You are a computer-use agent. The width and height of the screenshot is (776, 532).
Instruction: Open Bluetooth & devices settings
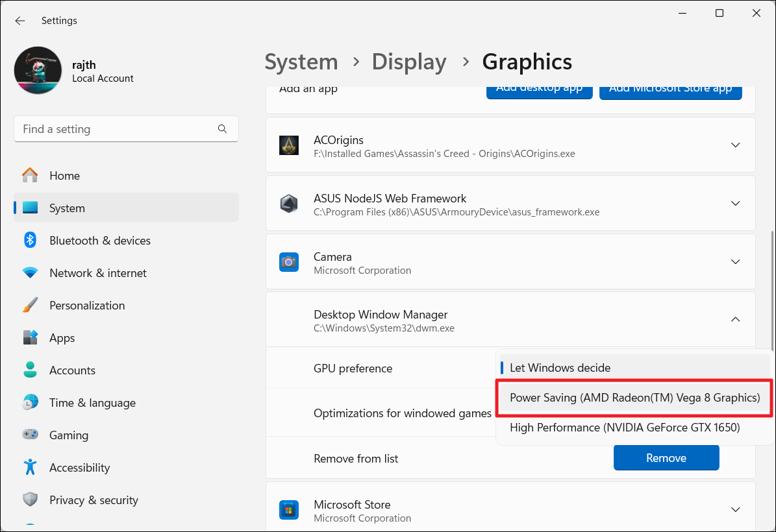click(x=99, y=241)
